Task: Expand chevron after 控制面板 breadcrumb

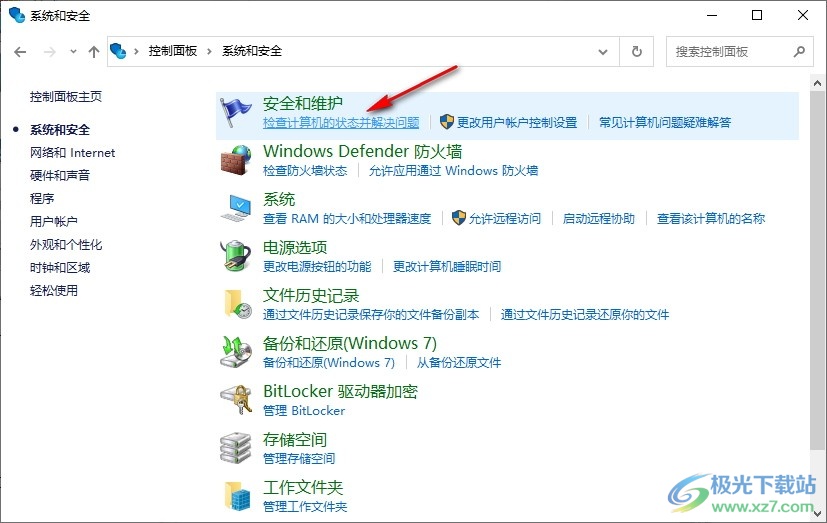Action: click(x=209, y=51)
